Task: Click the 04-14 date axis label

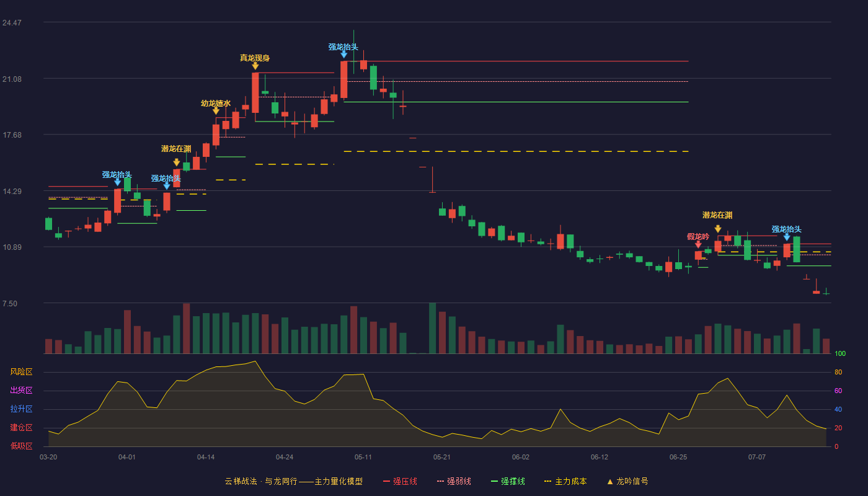Action: [x=206, y=457]
